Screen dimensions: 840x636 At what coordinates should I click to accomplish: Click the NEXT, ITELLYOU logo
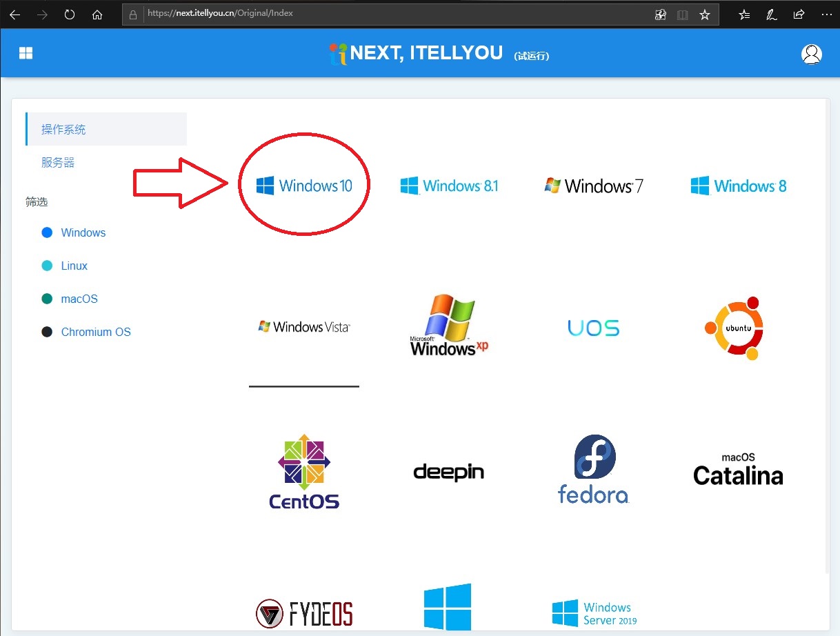click(x=416, y=54)
